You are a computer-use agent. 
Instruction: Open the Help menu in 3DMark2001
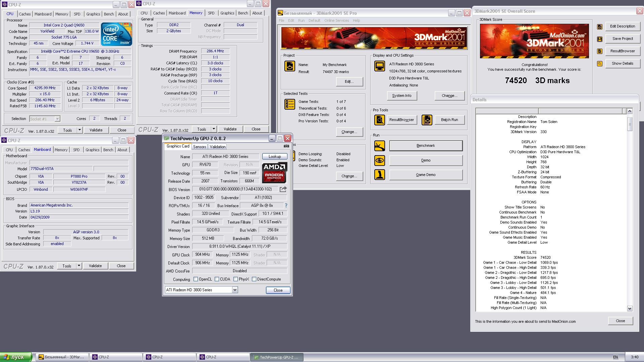coord(356,20)
